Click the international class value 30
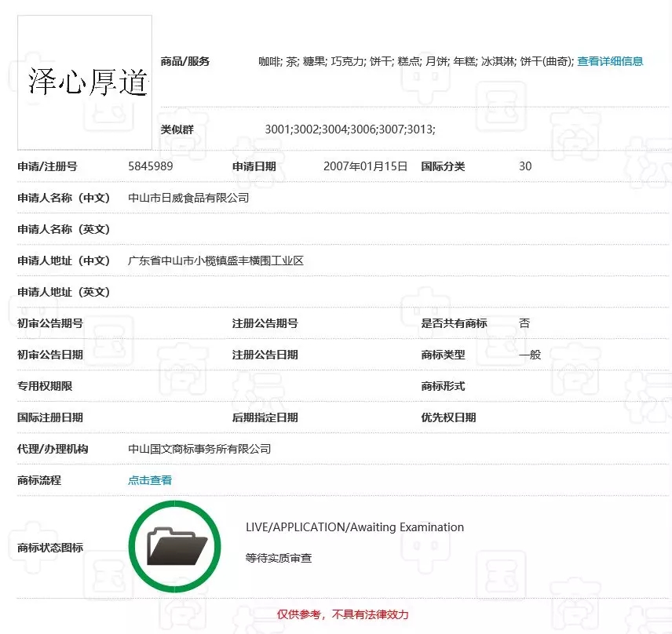 [525, 166]
